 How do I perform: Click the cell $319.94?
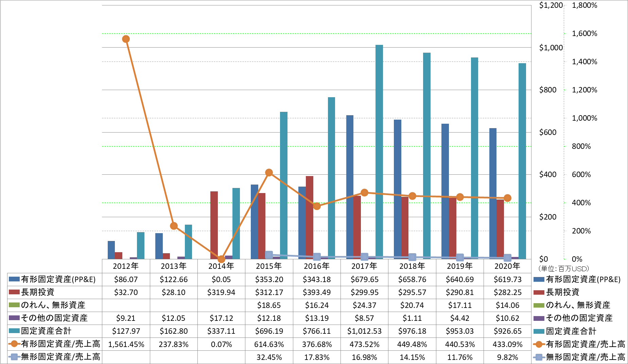[x=221, y=292]
